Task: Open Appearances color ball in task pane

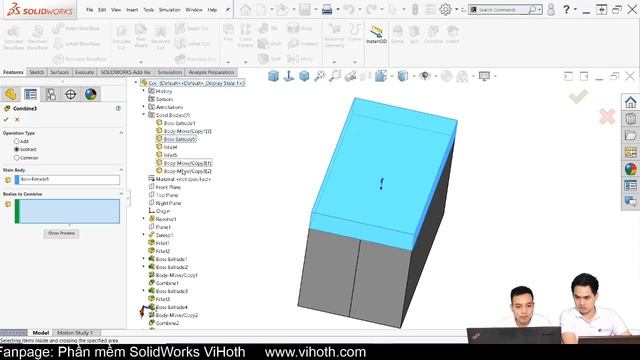Action: click(630, 169)
